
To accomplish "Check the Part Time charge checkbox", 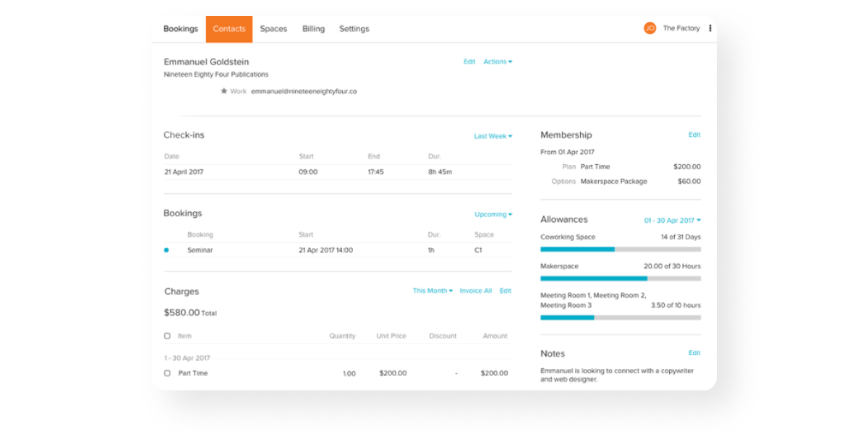I will 167,373.
